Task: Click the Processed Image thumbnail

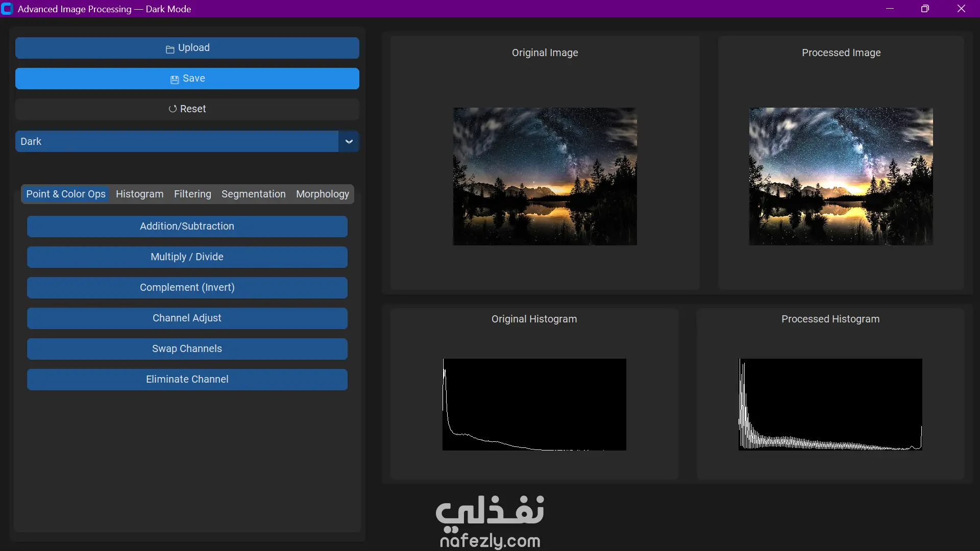Action: pos(841,177)
